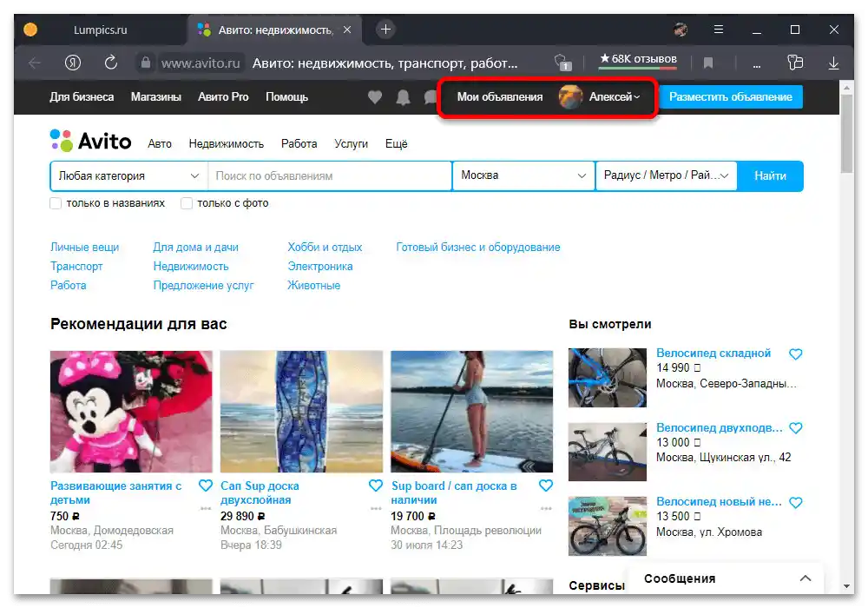Open Радиус / Метро / Район dropdown
The image size is (868, 608).
[x=666, y=175]
